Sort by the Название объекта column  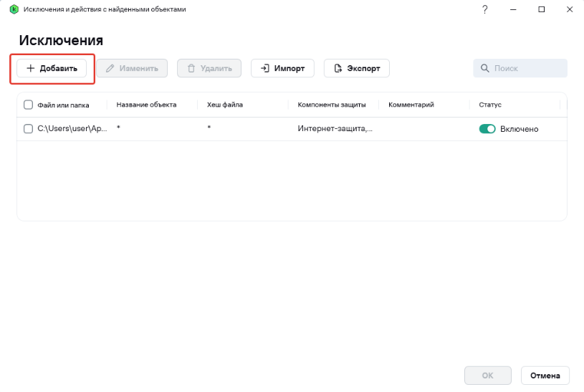pyautogui.click(x=146, y=105)
